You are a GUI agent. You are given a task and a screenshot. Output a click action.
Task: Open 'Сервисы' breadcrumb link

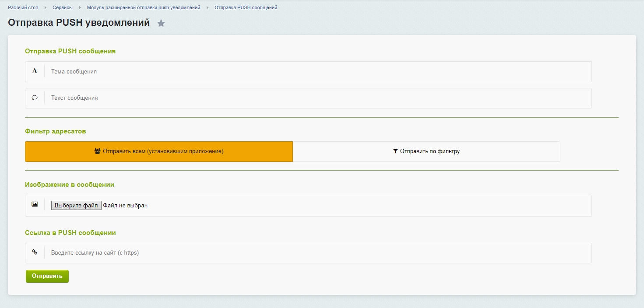tap(62, 7)
